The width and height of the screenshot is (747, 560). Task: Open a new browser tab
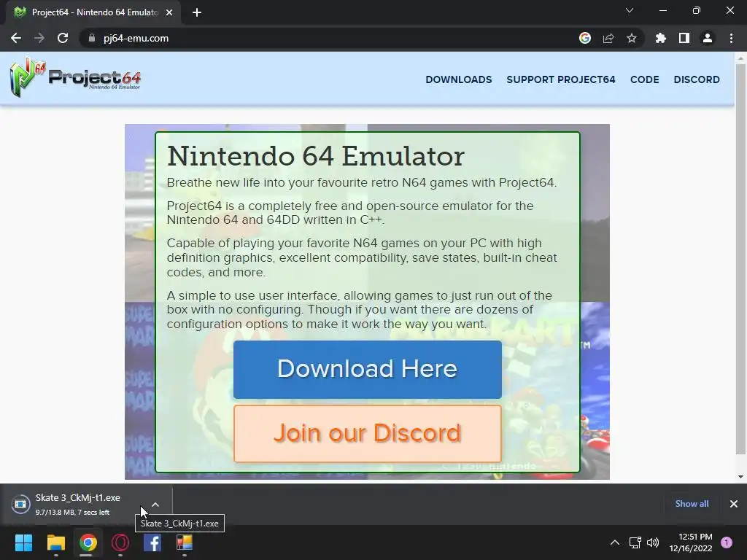tap(197, 12)
